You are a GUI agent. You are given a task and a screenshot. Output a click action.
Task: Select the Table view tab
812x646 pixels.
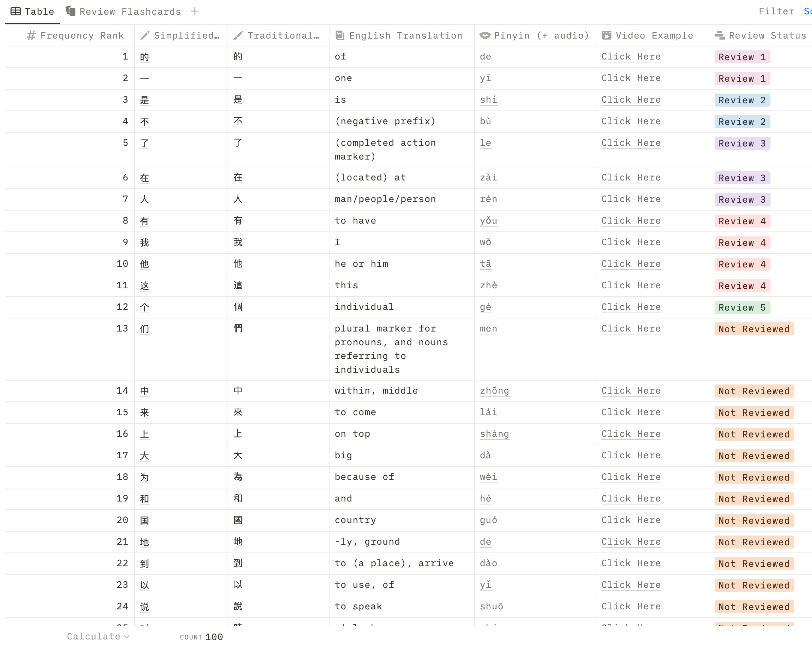[39, 12]
